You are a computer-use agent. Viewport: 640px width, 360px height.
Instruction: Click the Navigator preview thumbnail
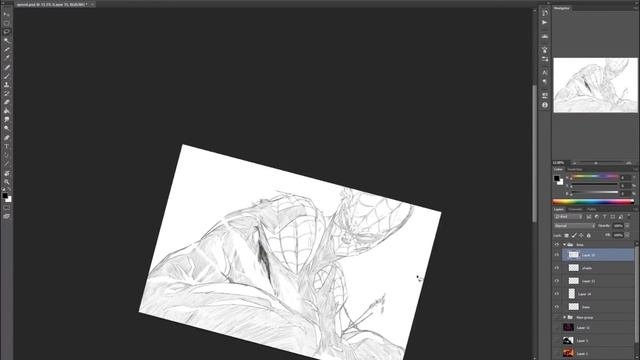[x=596, y=85]
